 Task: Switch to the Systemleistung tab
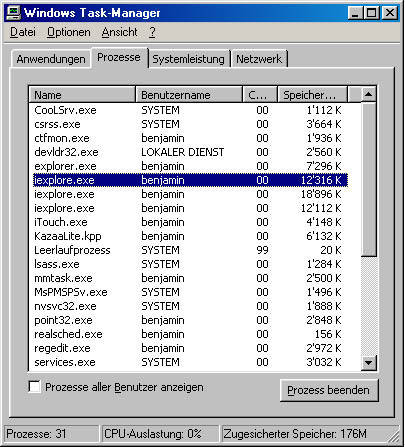(x=189, y=59)
